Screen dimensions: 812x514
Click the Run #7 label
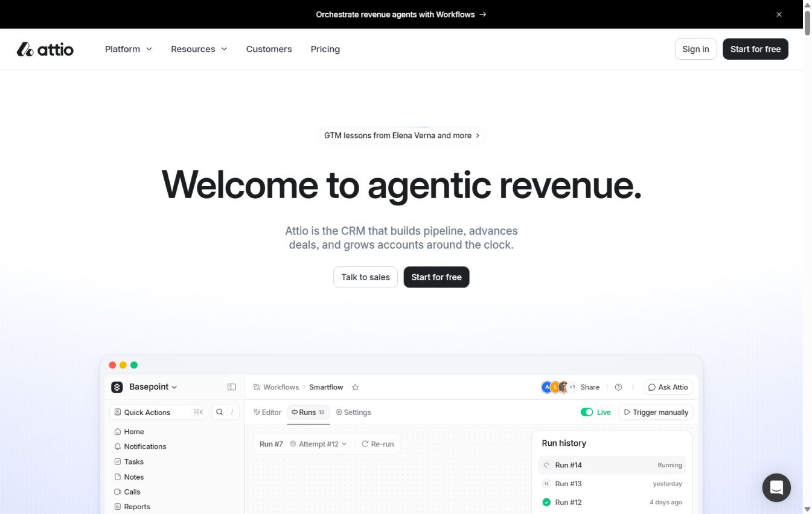271,444
